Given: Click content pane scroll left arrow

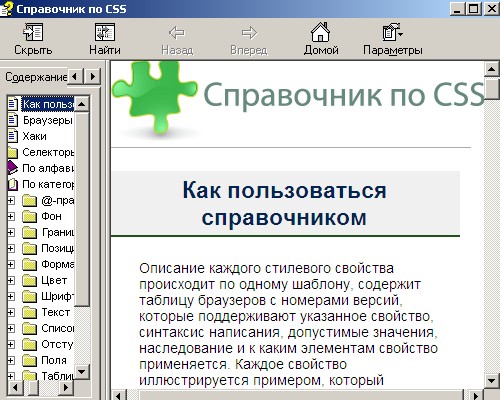Looking at the screenshot, I should coord(118,395).
